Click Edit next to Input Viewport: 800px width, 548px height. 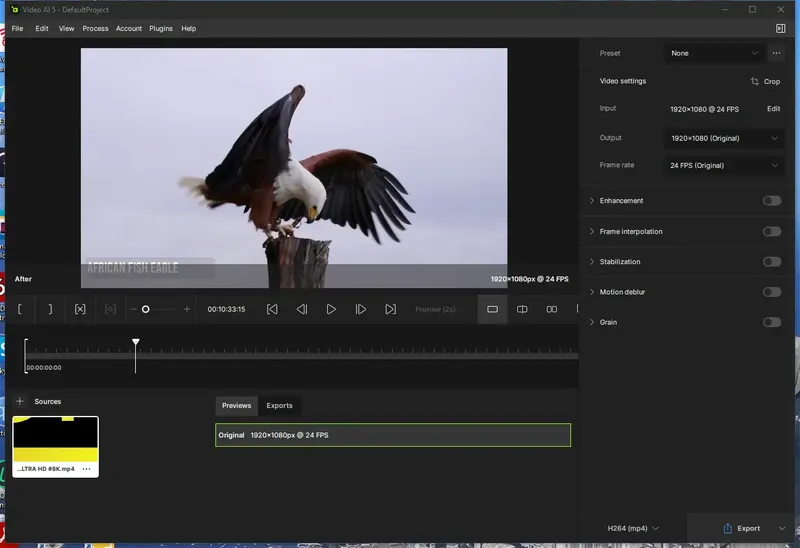[773, 109]
